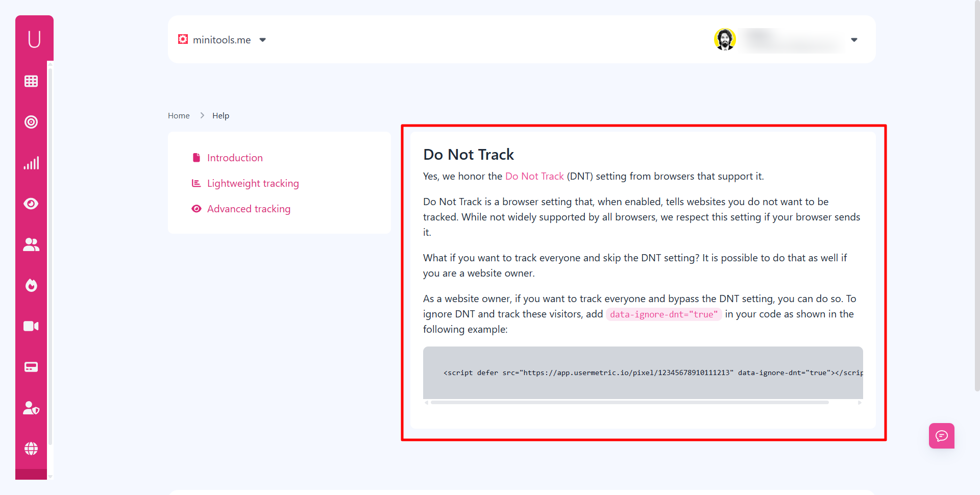
Task: Click the globe websites icon in sidebar
Action: (x=31, y=449)
